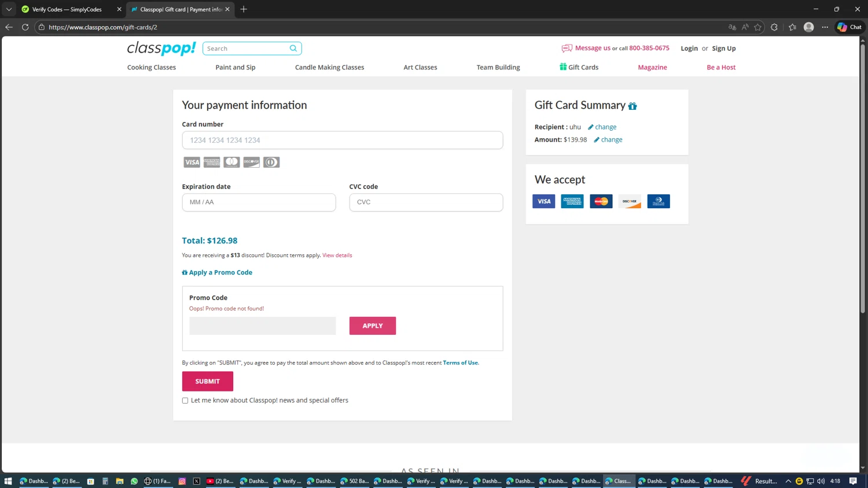
Task: Click the page vertical scrollbar thumb
Action: (x=863, y=179)
